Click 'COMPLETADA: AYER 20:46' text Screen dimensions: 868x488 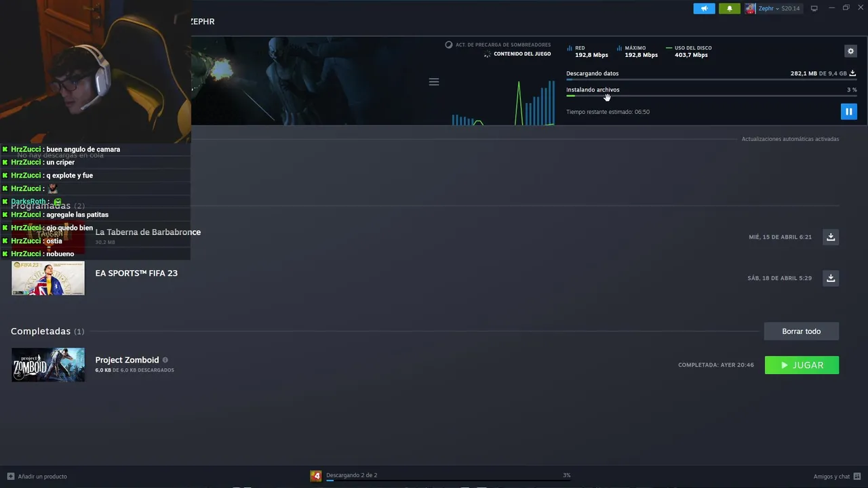pos(716,365)
